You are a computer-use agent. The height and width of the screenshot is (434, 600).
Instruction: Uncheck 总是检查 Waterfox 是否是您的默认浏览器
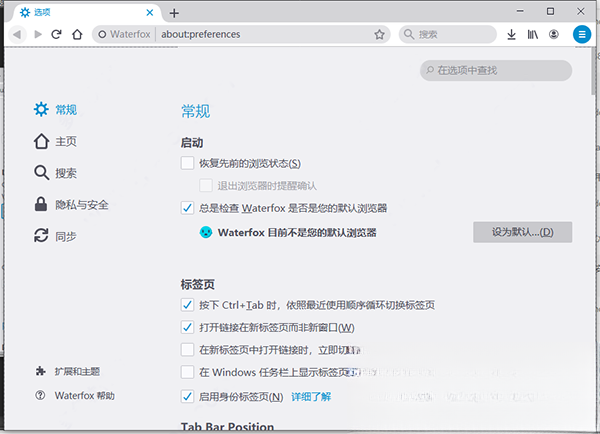[x=187, y=208]
